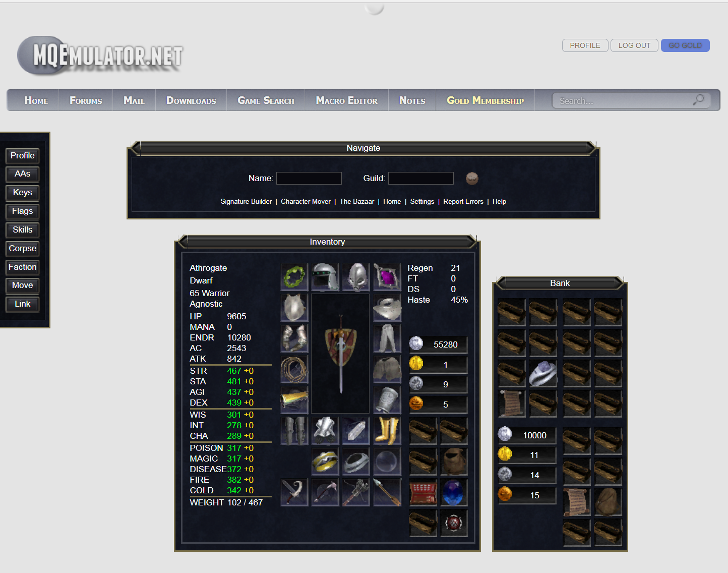Inspect the golden boots feet slot
This screenshot has width=728, height=573.
coord(387,431)
